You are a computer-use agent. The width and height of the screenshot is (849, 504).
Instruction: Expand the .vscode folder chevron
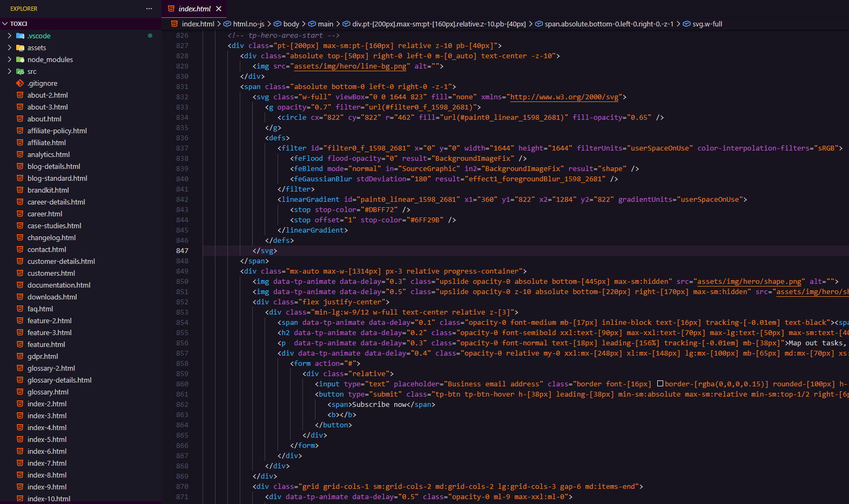click(x=9, y=36)
